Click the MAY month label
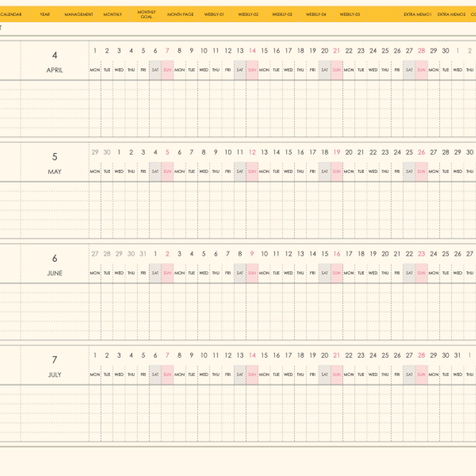The height and width of the screenshot is (476, 476). (55, 172)
